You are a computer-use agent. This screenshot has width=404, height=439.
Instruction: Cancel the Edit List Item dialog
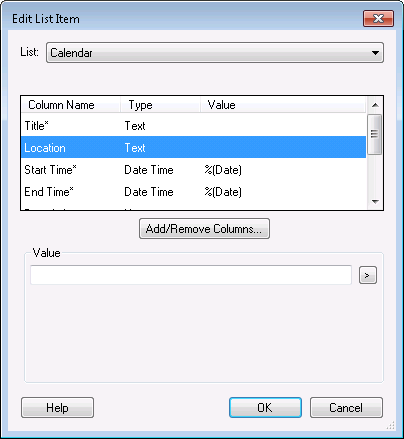(x=346, y=407)
